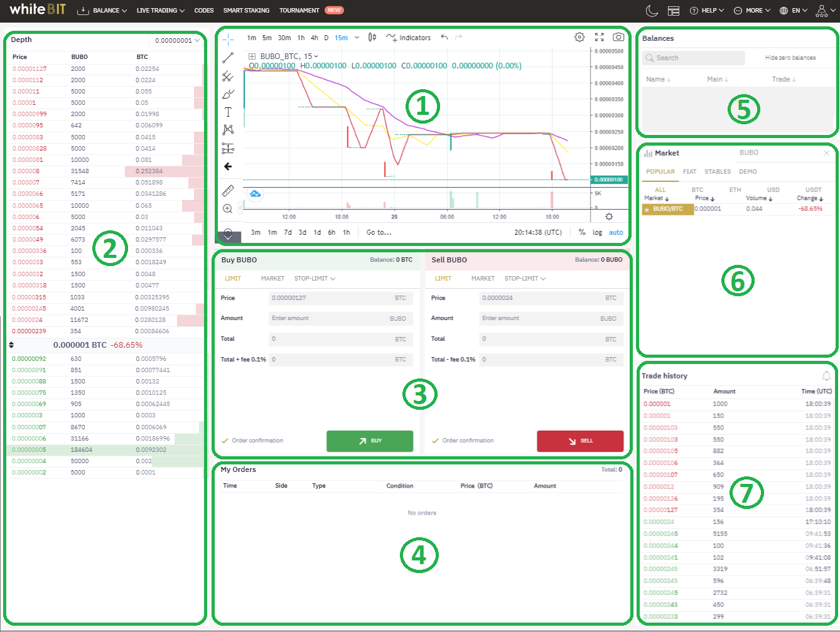This screenshot has height=632, width=840.
Task: Set chart range to 7d
Action: [288, 232]
